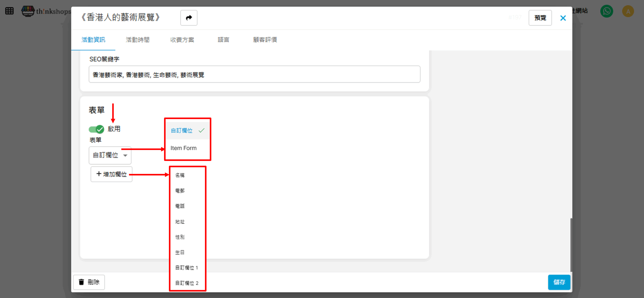Toggle the 啟用 form switch off

click(x=96, y=129)
